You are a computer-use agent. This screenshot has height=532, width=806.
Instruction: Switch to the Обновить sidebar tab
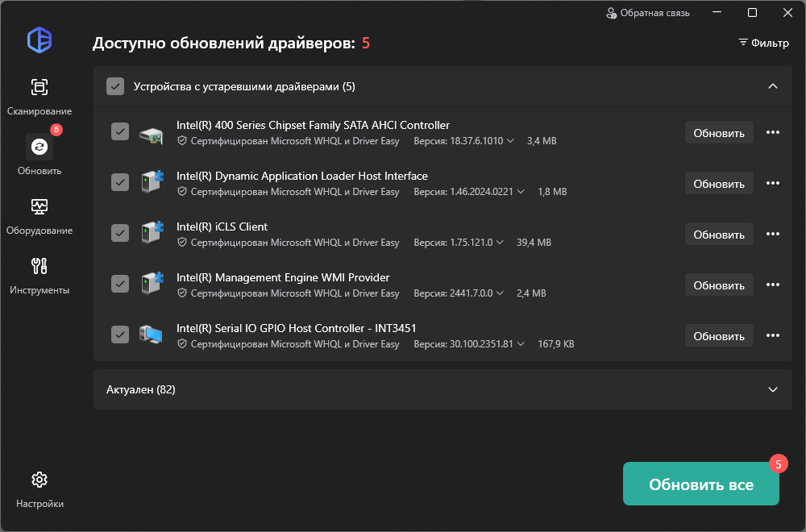coord(39,155)
